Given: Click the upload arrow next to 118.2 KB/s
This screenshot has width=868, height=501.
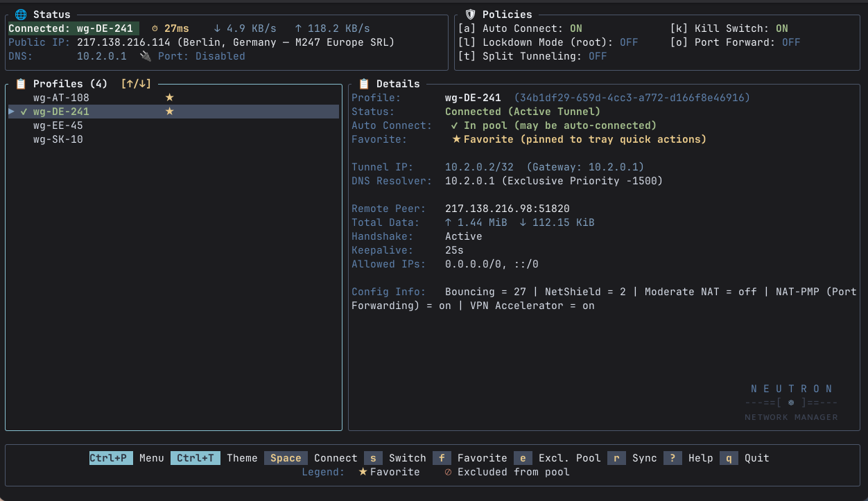Looking at the screenshot, I should pyautogui.click(x=298, y=28).
